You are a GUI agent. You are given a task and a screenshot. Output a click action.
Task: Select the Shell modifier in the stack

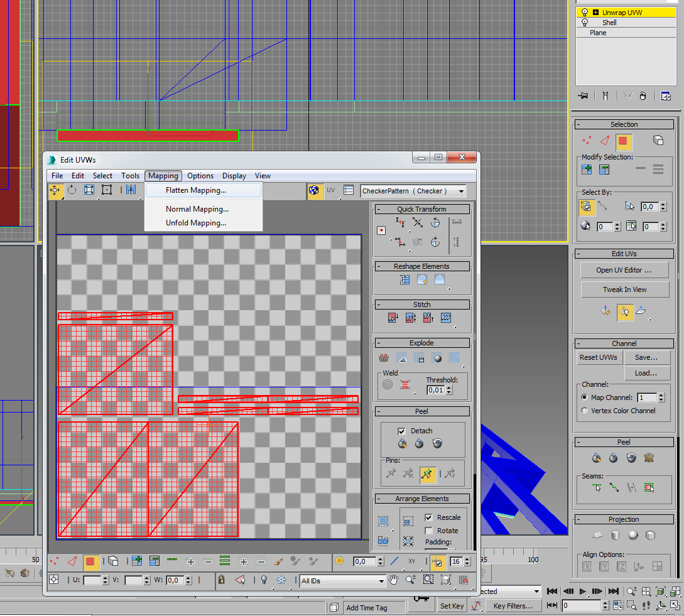click(x=609, y=23)
